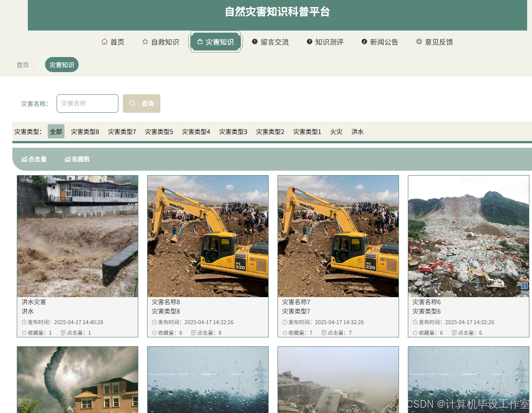Sort results by 收藏数
This screenshot has height=413, width=532.
(77, 159)
